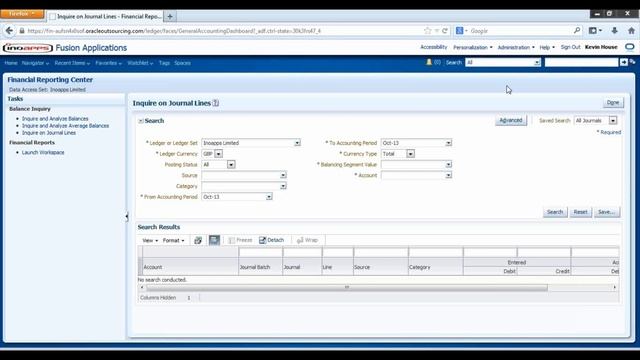This screenshot has width=640, height=360.
Task: Detach the search results table
Action: [x=271, y=240]
